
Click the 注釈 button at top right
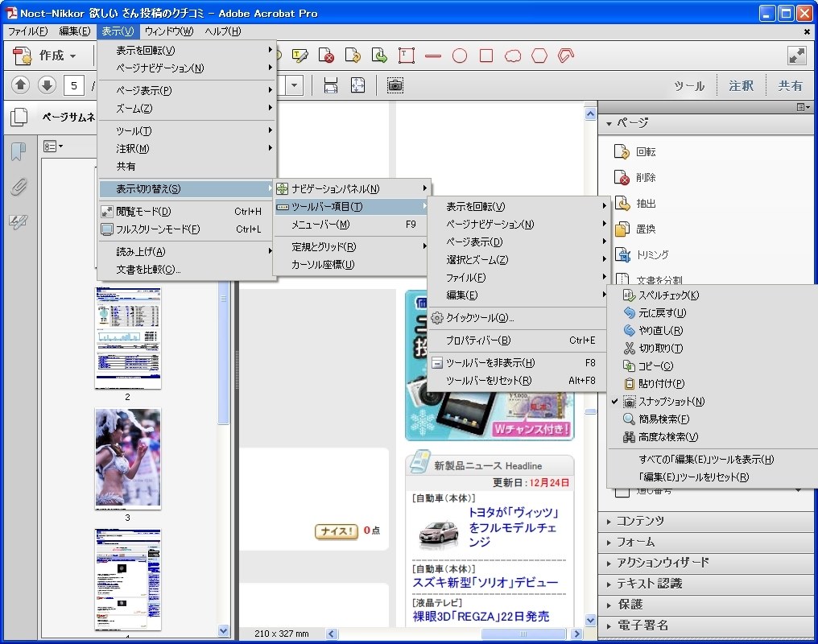pyautogui.click(x=740, y=85)
